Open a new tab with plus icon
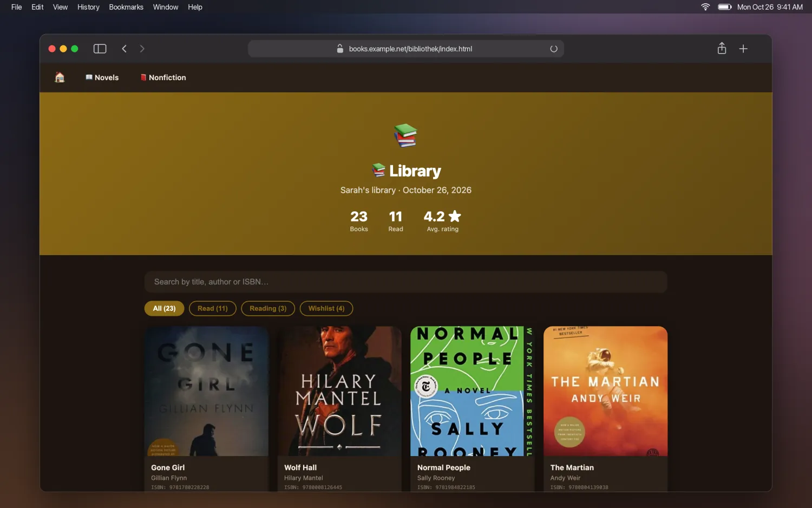The height and width of the screenshot is (508, 812). point(743,49)
